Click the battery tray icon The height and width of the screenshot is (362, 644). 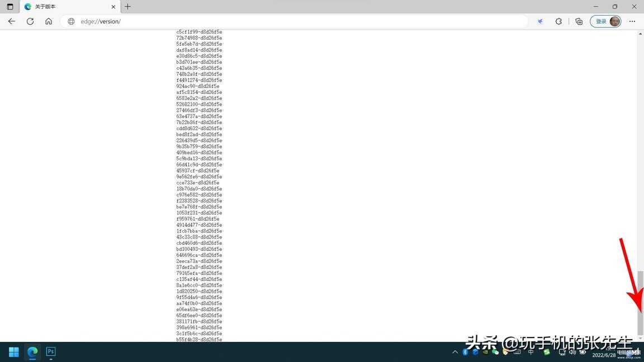[583, 352]
